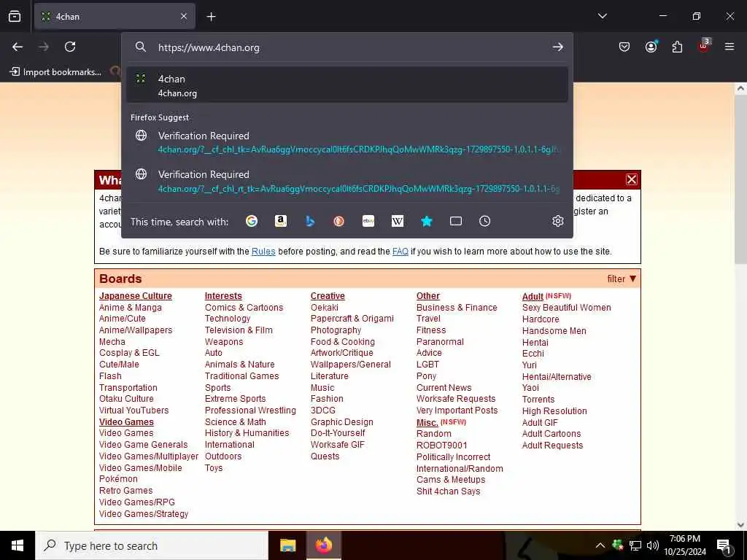Open the History & Humanities board
This screenshot has width=747, height=560.
coord(247,433)
